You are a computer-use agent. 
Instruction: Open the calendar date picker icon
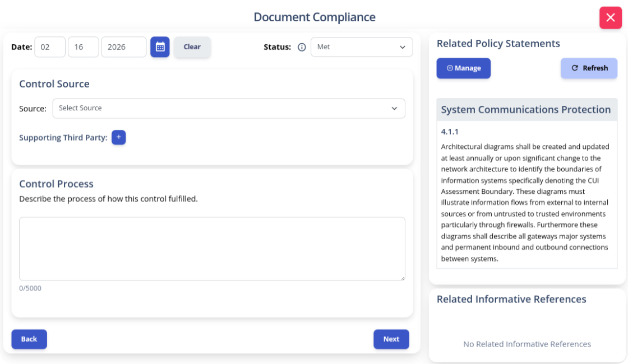click(x=160, y=47)
